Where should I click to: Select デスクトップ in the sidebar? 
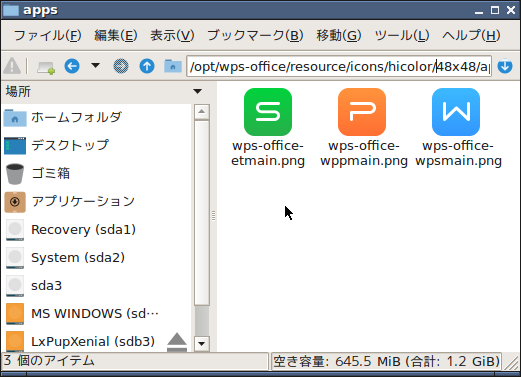coord(97,145)
